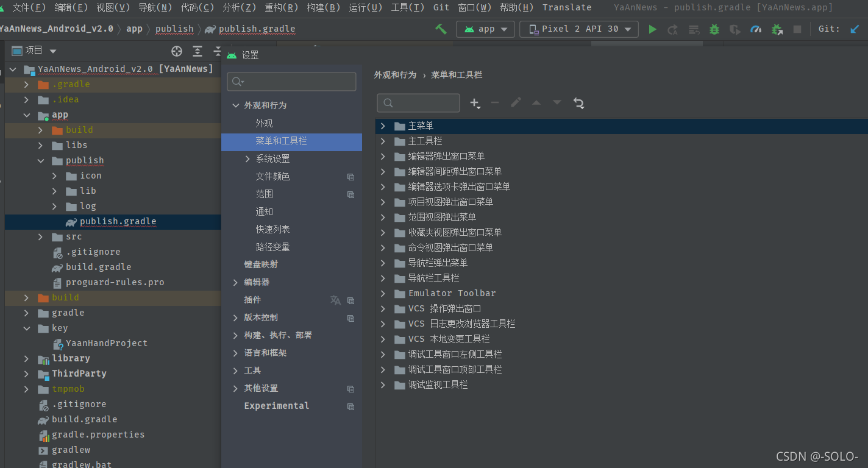Click the Stop square icon
Viewport: 868px width, 468px height.
tap(797, 29)
